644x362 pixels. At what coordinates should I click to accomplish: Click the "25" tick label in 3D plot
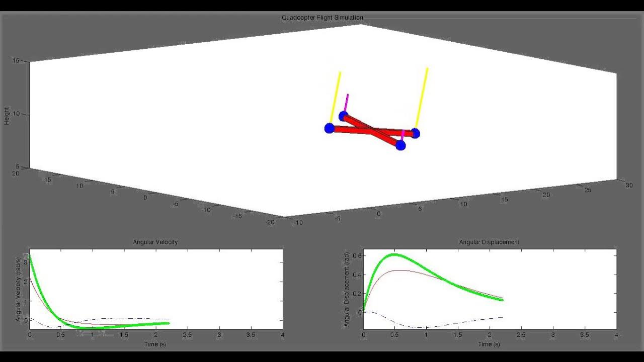tap(587, 190)
